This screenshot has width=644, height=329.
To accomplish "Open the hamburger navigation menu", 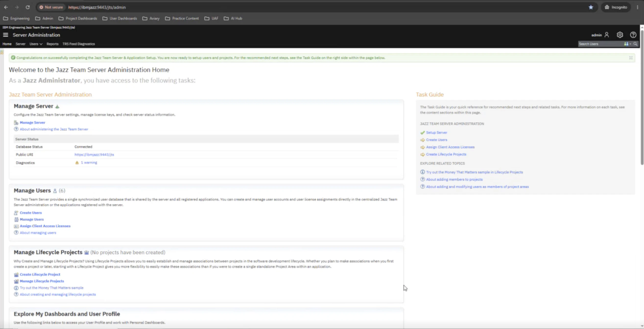I will click(5, 35).
